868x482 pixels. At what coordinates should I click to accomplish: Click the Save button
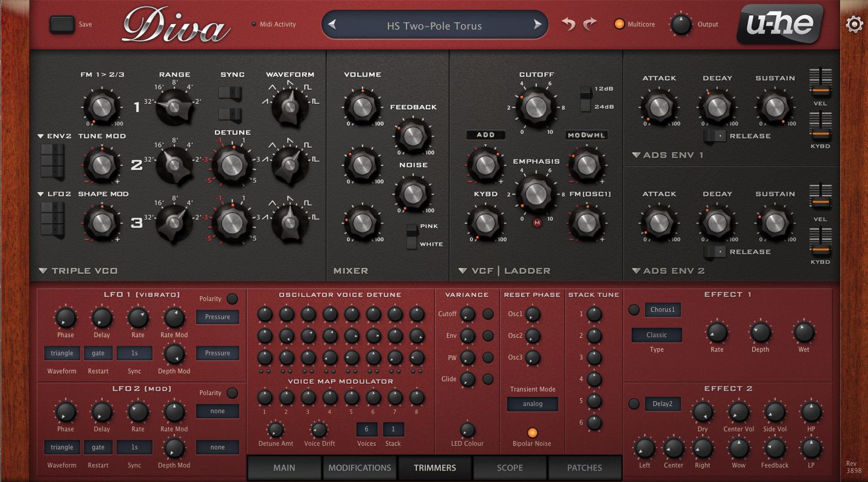coord(62,24)
